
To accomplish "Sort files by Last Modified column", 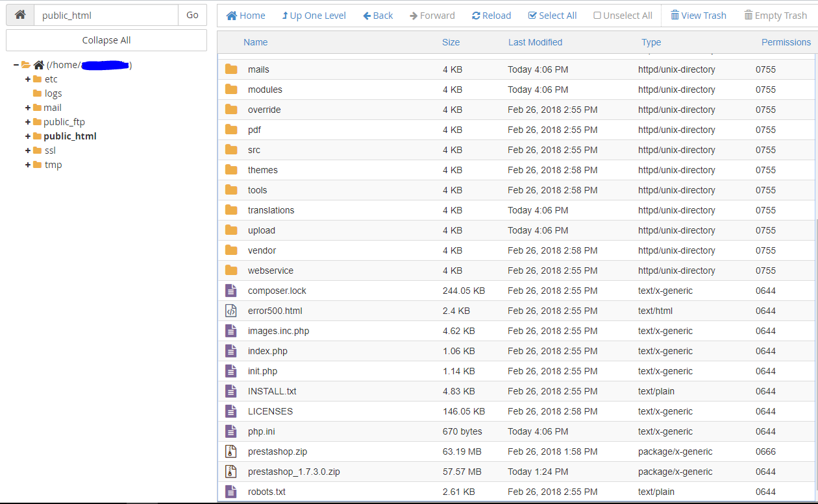I will [536, 42].
